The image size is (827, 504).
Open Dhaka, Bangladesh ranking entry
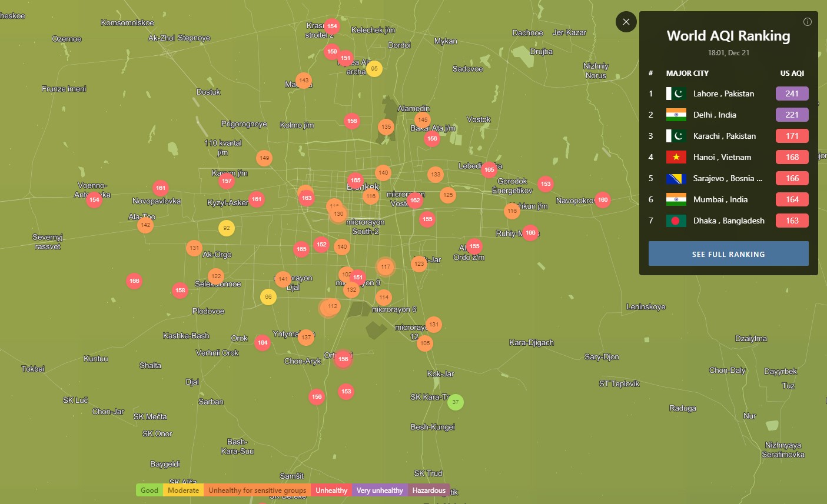(x=728, y=221)
